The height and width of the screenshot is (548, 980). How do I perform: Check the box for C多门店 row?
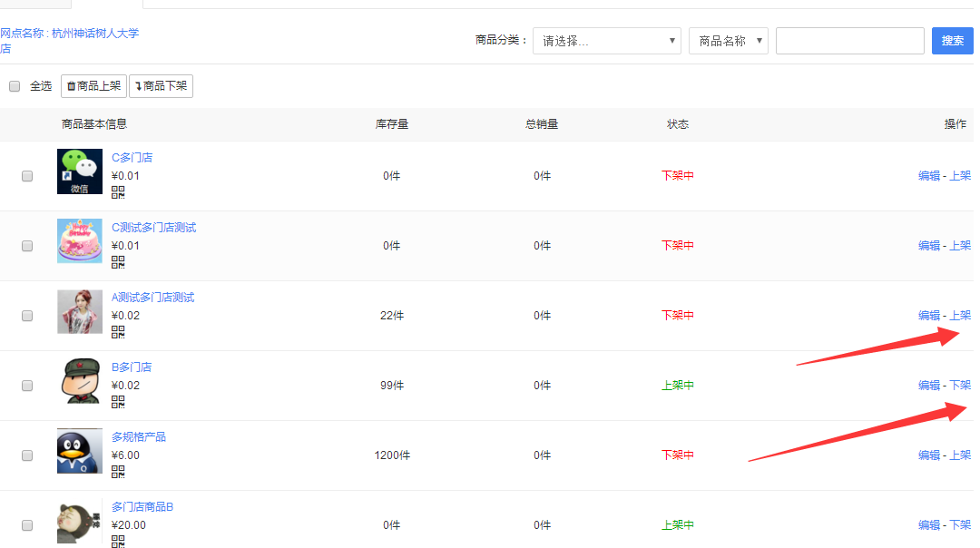click(27, 176)
